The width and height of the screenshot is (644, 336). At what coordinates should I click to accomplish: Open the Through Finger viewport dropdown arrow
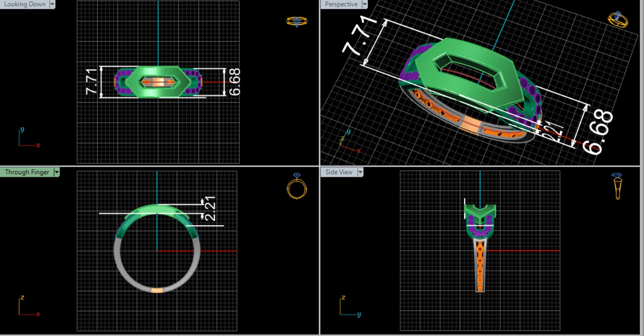click(56, 172)
